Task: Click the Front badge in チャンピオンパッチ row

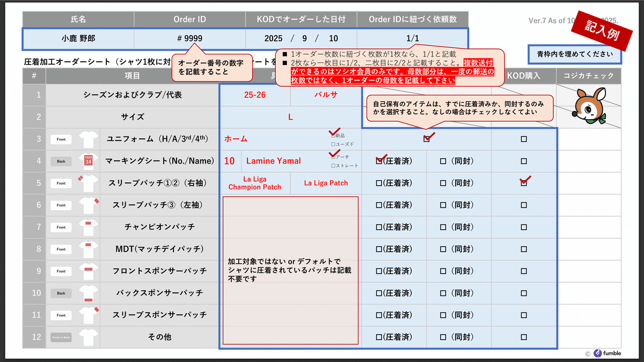Action: coord(61,227)
